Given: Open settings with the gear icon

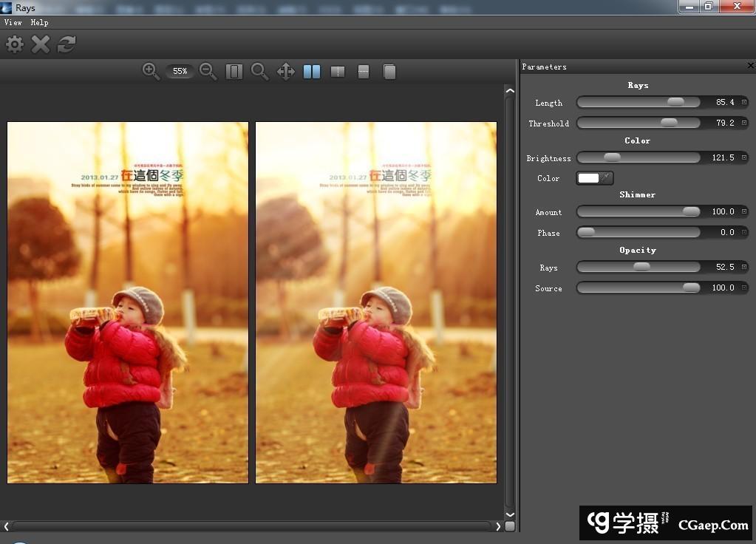Looking at the screenshot, I should [x=15, y=44].
